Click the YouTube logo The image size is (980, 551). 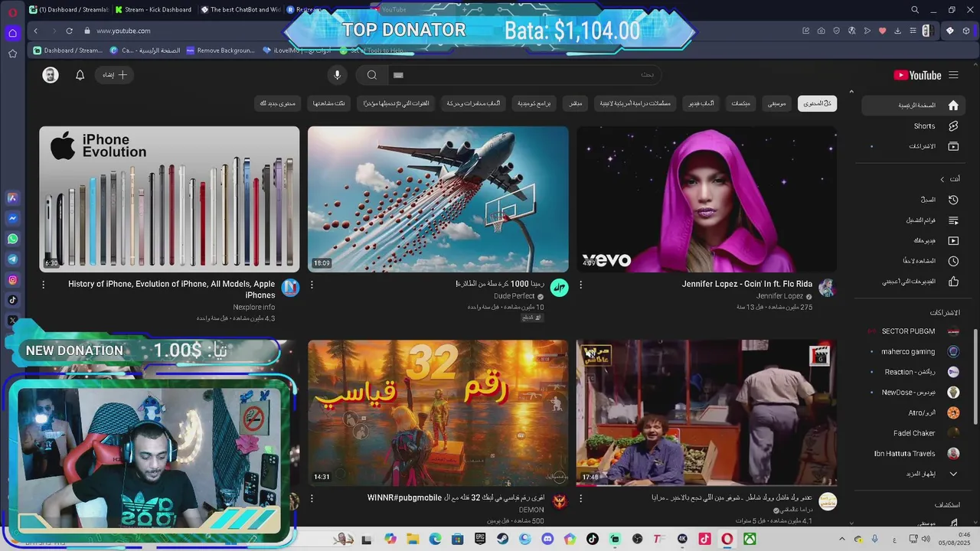click(x=917, y=75)
